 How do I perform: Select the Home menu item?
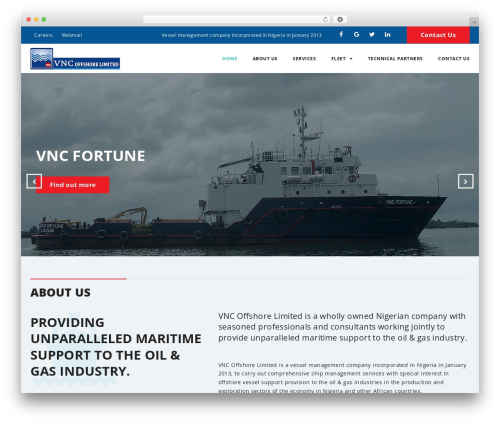229,59
